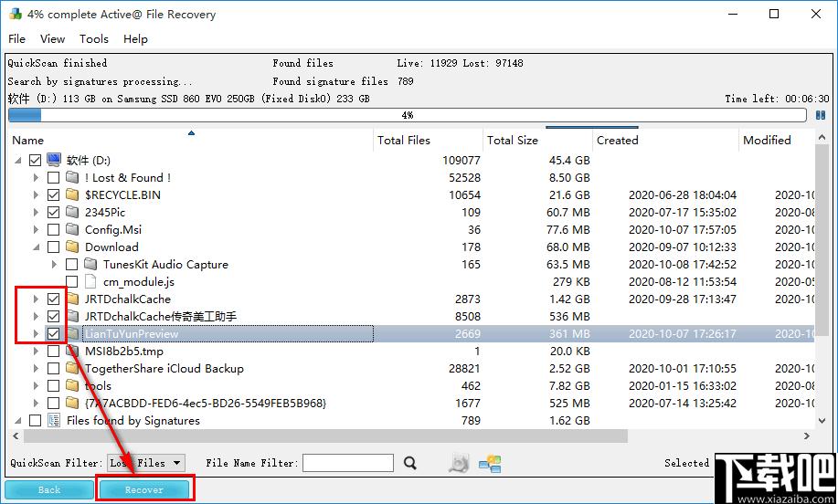Image resolution: width=838 pixels, height=504 pixels.
Task: Click the drive icon for 软件 (D:)
Action: tap(54, 161)
